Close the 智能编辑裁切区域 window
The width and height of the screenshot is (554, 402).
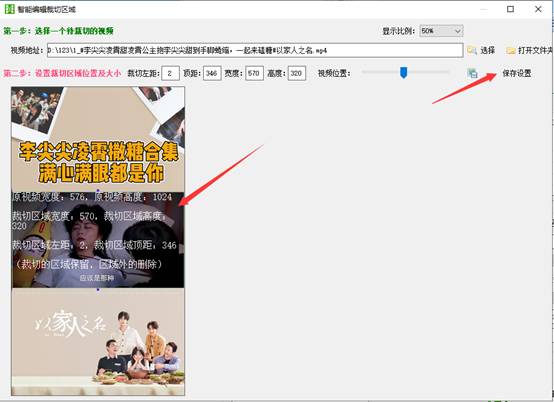[538, 9]
